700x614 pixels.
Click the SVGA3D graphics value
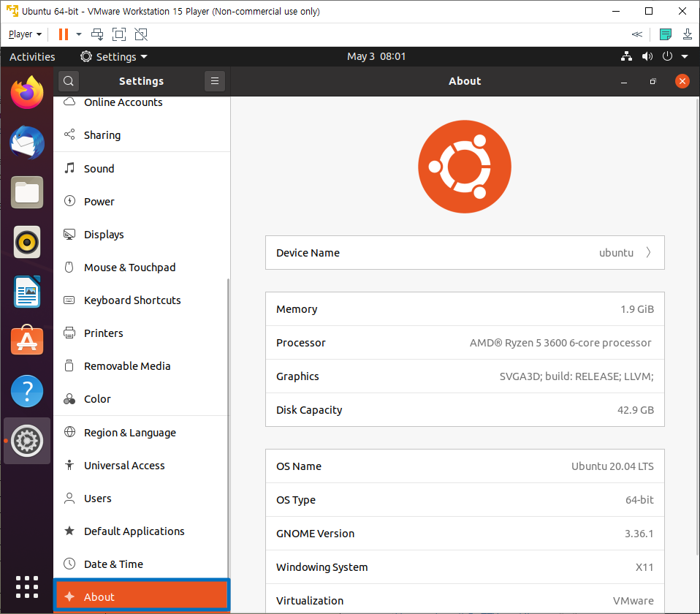577,376
